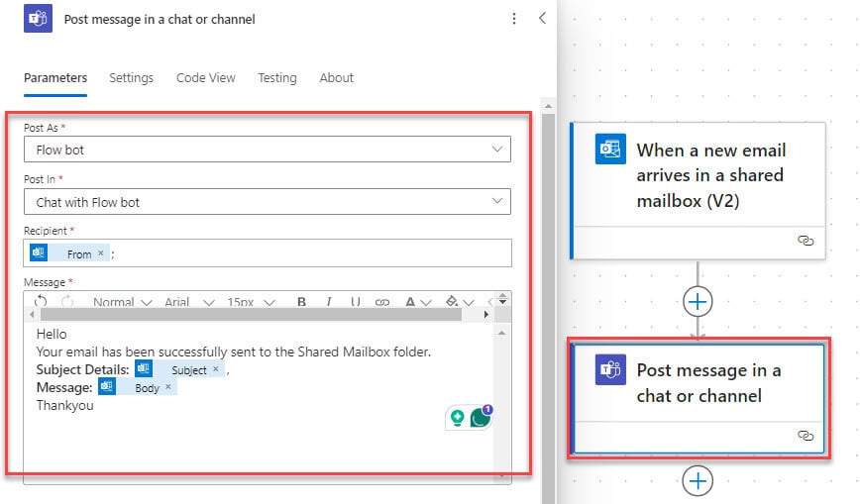
Task: Click the 'Hello' line in message
Action: (x=52, y=334)
